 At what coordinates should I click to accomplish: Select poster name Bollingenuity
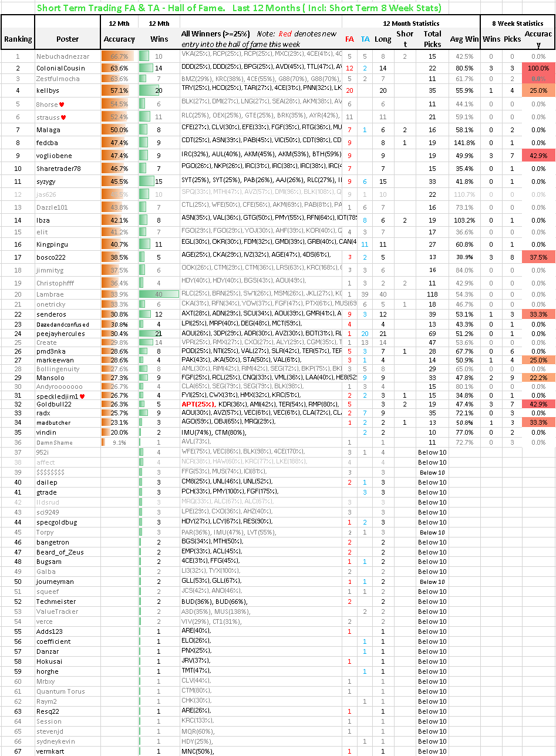click(x=58, y=369)
